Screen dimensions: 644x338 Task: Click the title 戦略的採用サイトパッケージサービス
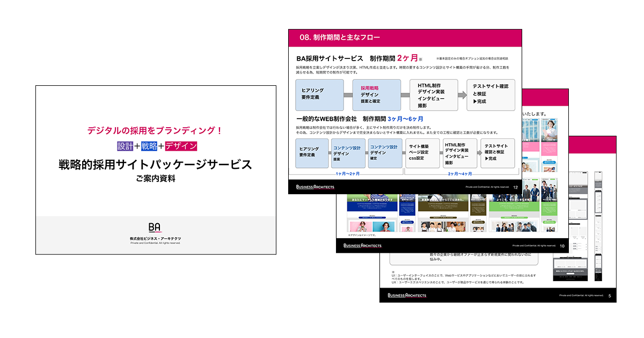point(155,164)
